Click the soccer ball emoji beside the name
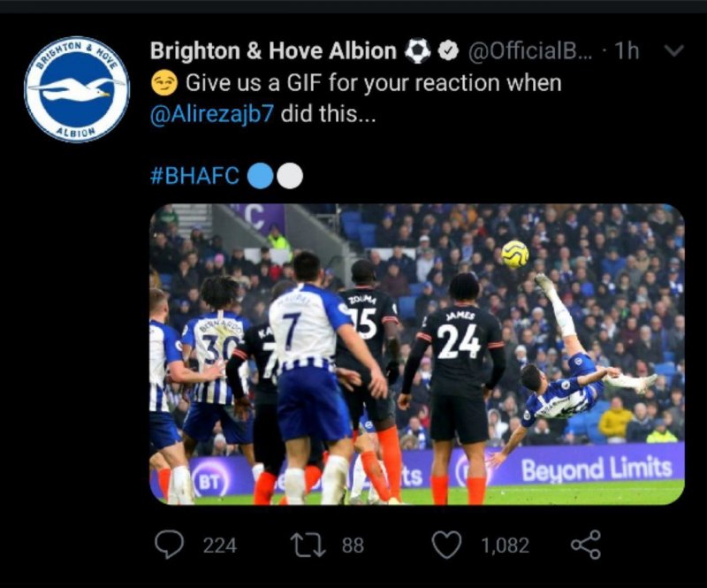Image resolution: width=707 pixels, height=588 pixels. point(417,51)
